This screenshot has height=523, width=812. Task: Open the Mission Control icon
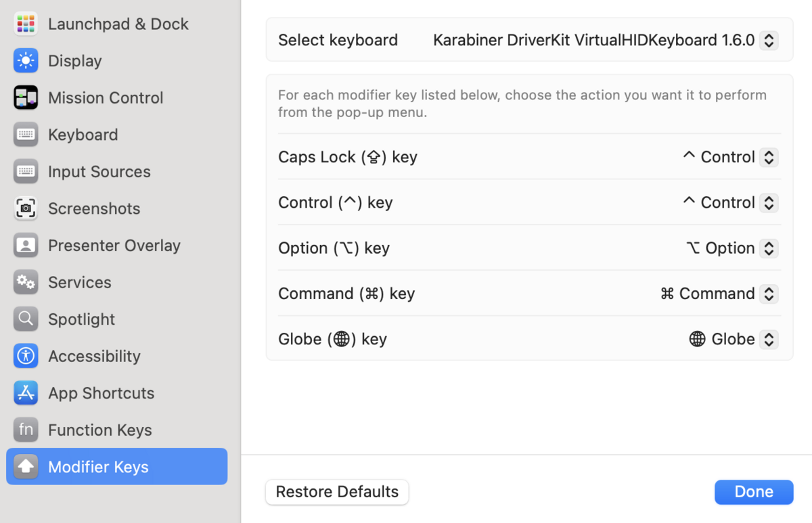[x=26, y=97]
